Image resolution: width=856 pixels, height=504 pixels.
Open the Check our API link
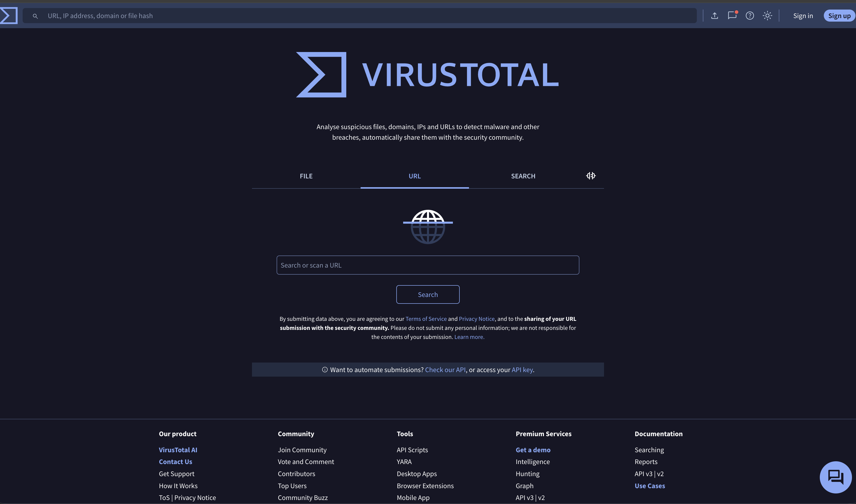coord(445,370)
